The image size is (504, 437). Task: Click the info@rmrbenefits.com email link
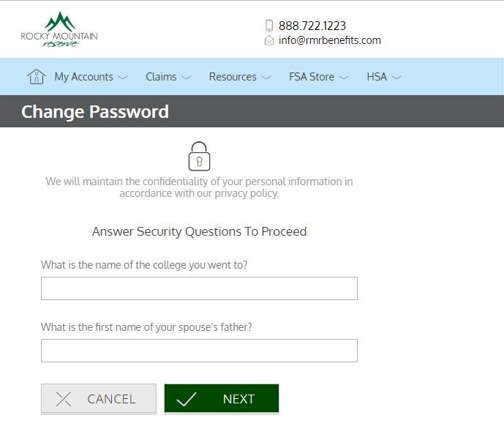coord(330,41)
